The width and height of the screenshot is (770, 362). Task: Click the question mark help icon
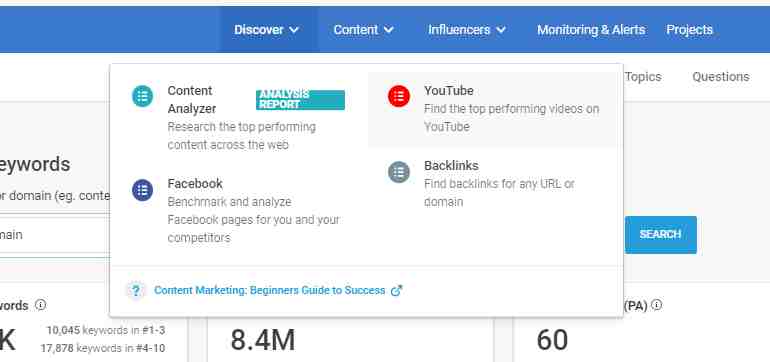pos(136,291)
